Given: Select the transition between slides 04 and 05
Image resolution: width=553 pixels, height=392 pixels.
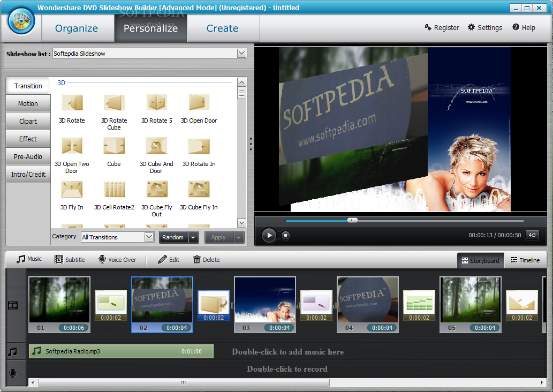Looking at the screenshot, I should pyautogui.click(x=419, y=306).
